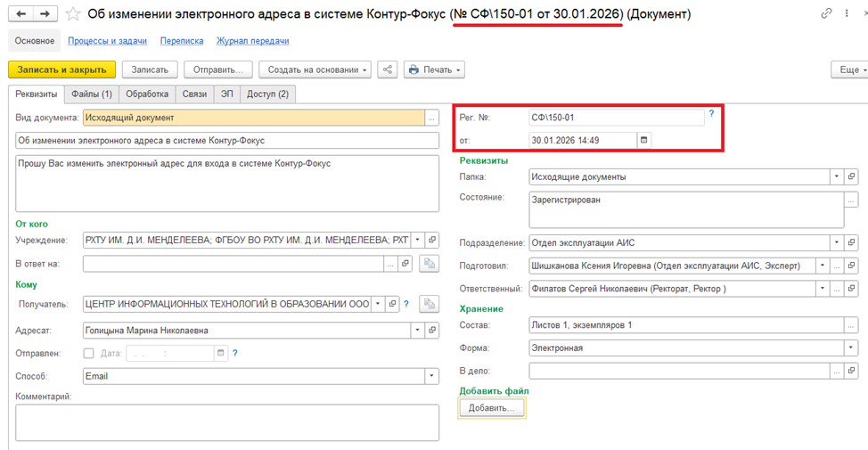Image resolution: width=868 pixels, height=450 pixels.
Task: Click the forward navigation arrow
Action: click(x=45, y=14)
